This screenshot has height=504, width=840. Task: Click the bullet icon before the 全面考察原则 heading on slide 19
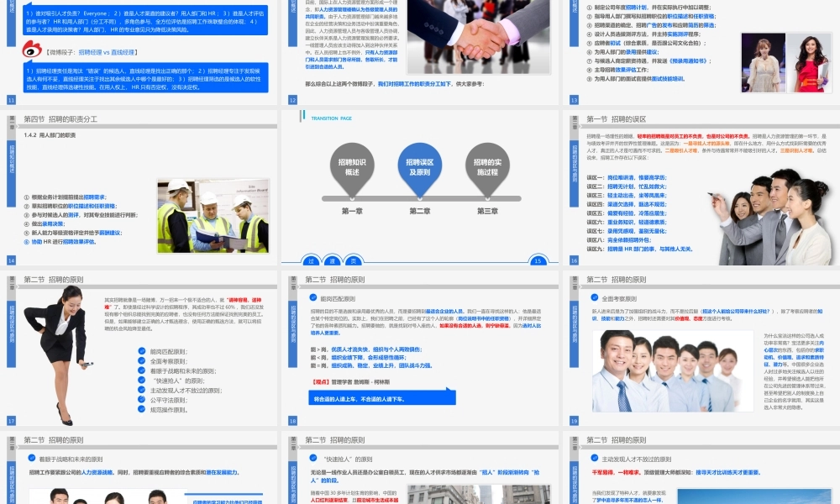[x=594, y=298]
